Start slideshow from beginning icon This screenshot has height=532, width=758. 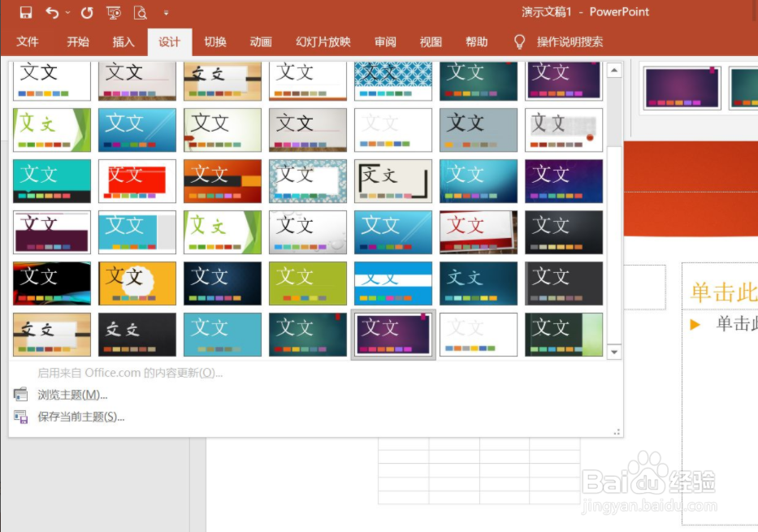click(114, 12)
